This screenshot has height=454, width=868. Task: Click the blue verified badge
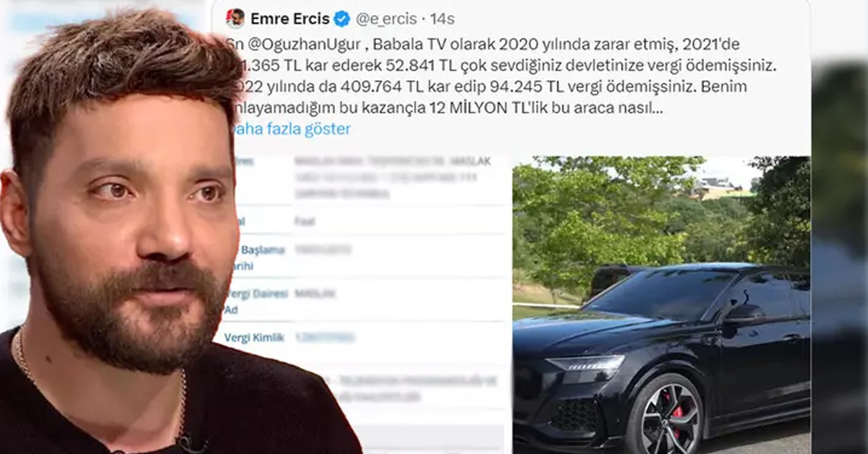click(x=341, y=19)
